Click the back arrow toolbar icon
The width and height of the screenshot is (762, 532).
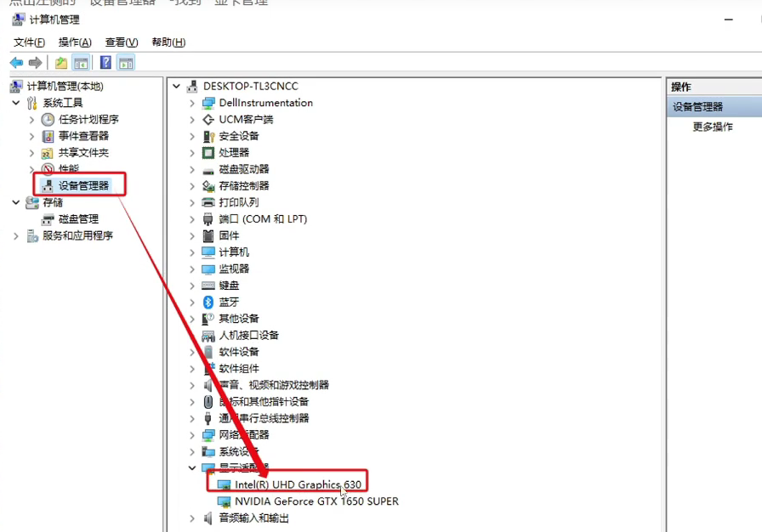16,63
